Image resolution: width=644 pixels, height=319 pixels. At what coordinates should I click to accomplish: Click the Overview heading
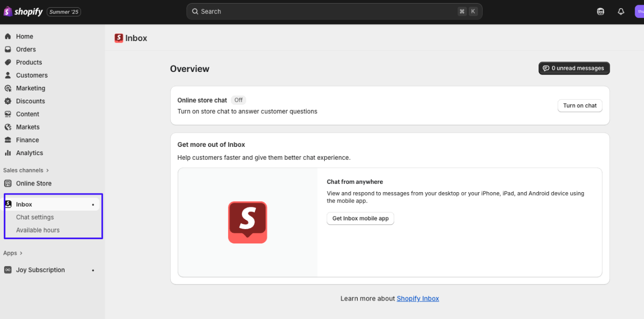click(190, 69)
